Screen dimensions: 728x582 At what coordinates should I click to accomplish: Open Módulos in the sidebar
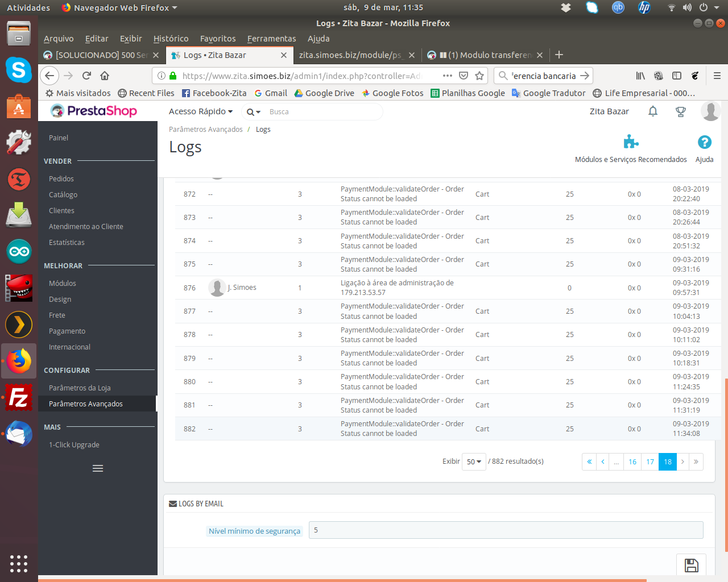[63, 283]
